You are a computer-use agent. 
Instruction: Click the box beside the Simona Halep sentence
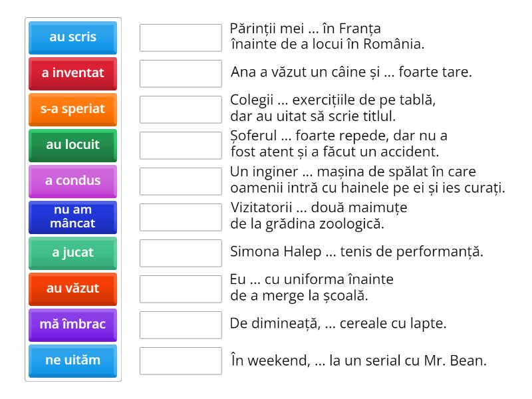(180, 253)
